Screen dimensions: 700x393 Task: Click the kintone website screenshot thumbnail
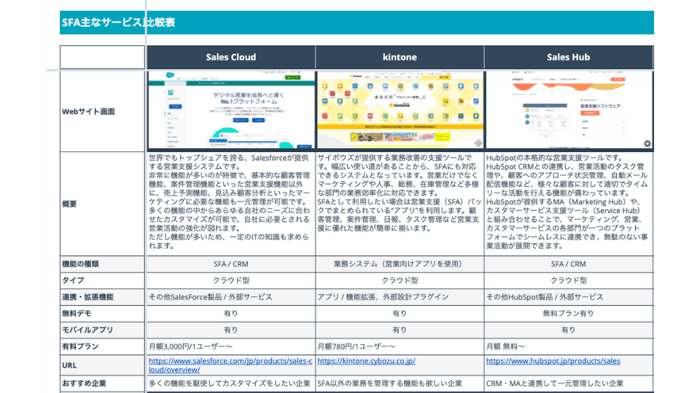pyautogui.click(x=400, y=110)
